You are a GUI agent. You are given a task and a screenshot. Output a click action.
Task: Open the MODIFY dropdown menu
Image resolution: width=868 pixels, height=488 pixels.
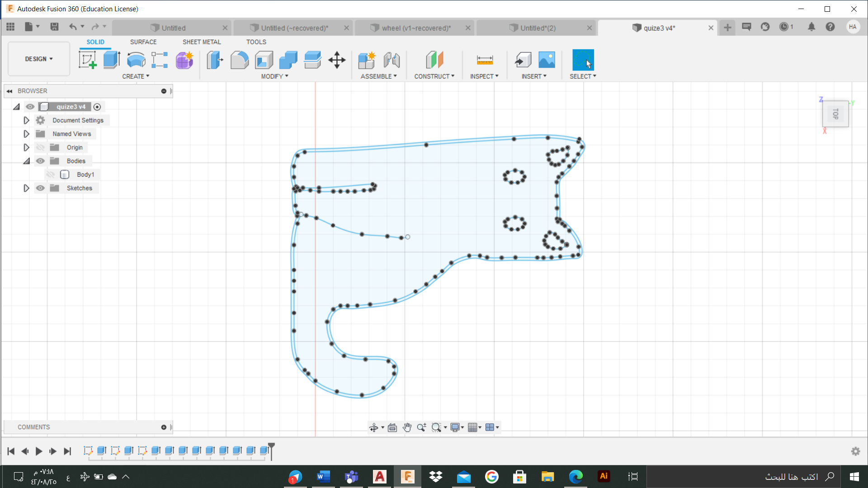(274, 76)
